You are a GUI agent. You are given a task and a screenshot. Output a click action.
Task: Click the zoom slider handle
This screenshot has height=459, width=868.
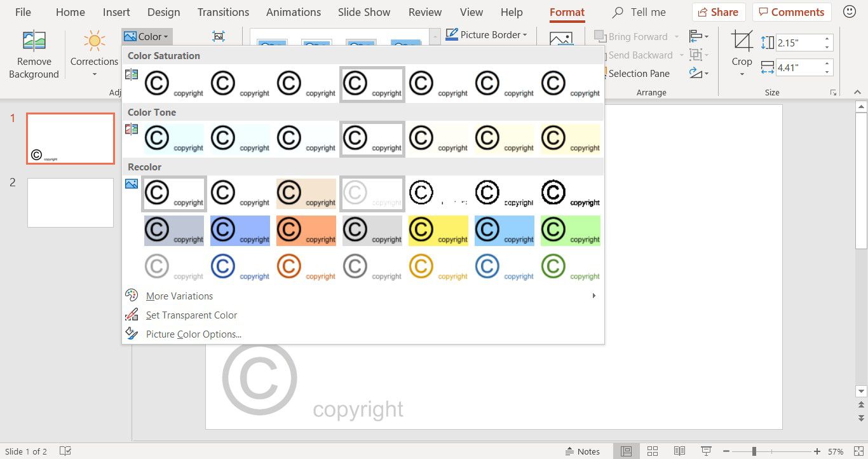click(x=754, y=451)
